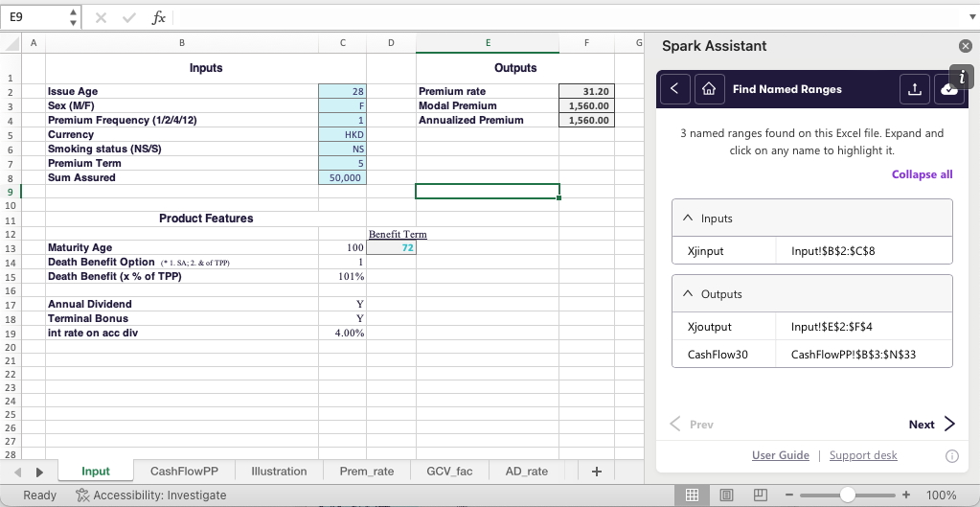Switch to the Illustration sheet tab

(279, 472)
